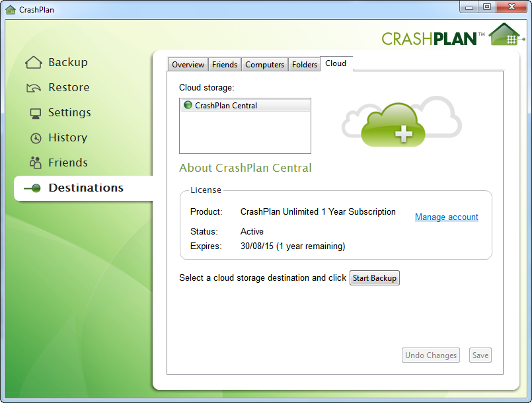Open the Overview tab
The height and width of the screenshot is (403, 532).
(188, 65)
